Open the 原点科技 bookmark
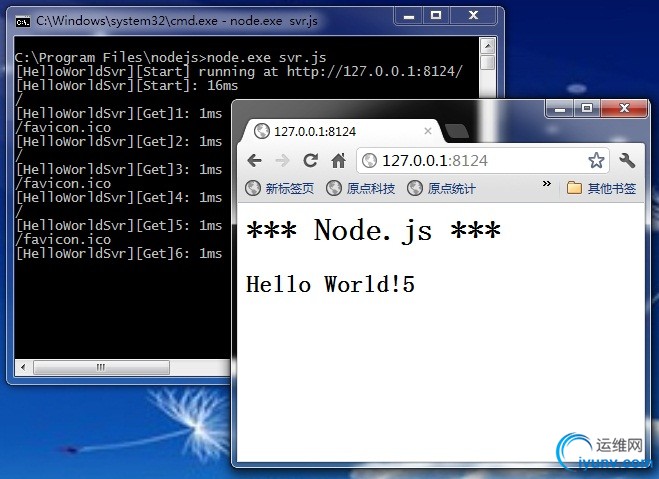This screenshot has height=479, width=659. click(x=361, y=188)
